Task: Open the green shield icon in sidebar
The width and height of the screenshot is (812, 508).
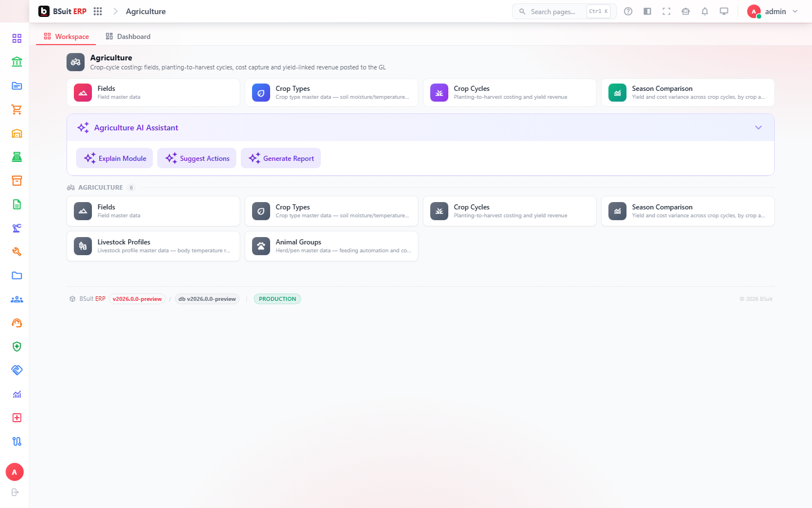Action: click(17, 347)
